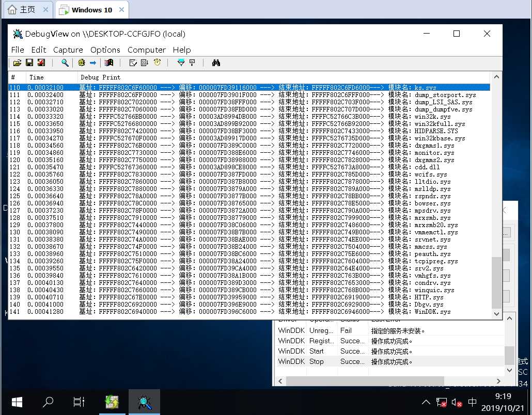
Task: Select the WinDDK.sys row 141
Action: pyautogui.click(x=249, y=312)
